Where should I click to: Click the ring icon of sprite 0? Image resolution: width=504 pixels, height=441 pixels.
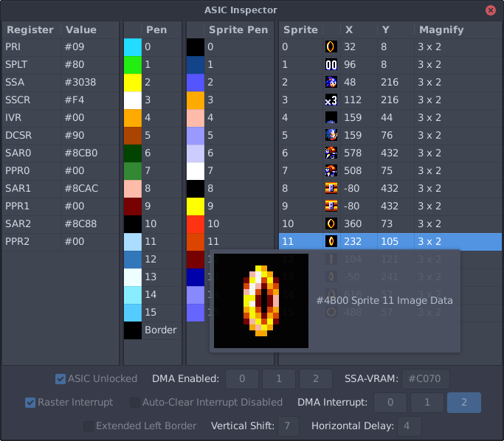pos(331,47)
